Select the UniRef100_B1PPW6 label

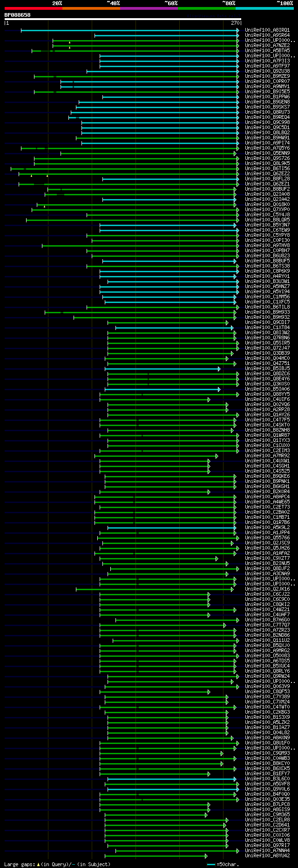267,97
